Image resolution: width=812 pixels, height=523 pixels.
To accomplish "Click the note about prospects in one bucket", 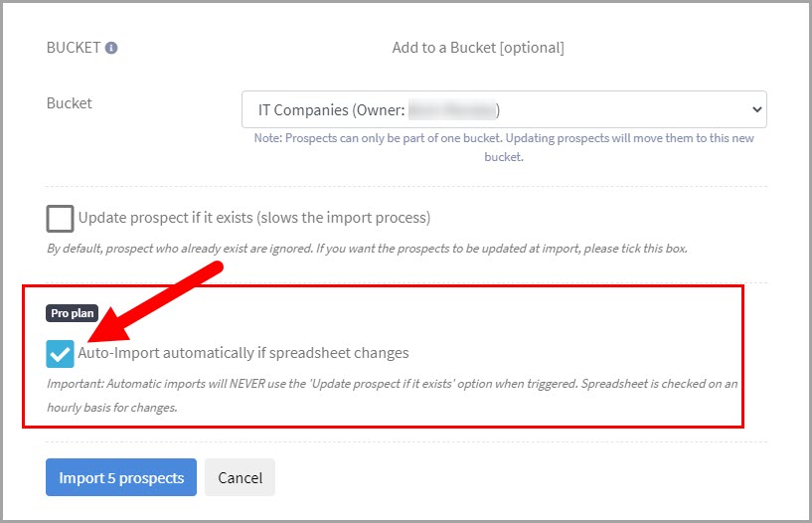I will pyautogui.click(x=503, y=147).
